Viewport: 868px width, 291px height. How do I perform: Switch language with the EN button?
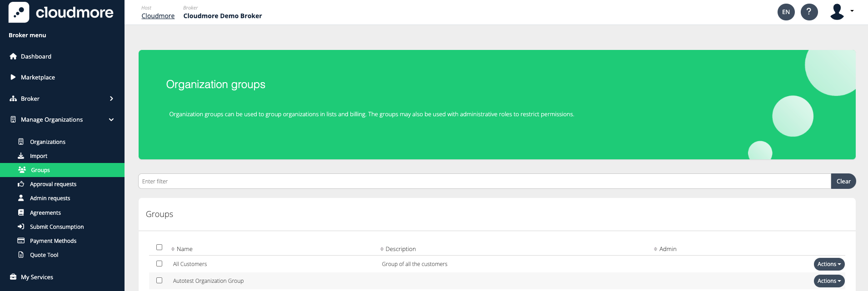tap(786, 12)
